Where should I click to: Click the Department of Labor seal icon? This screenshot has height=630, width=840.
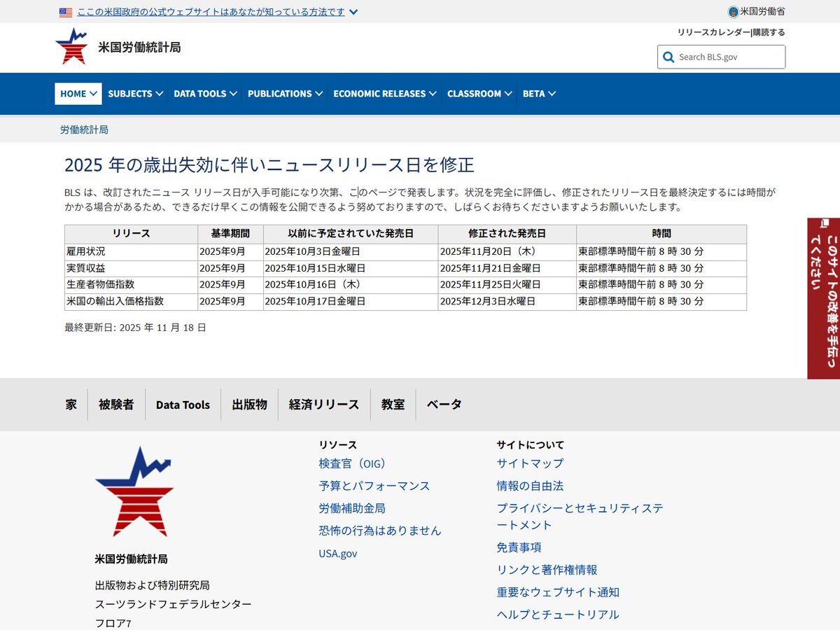(x=733, y=12)
